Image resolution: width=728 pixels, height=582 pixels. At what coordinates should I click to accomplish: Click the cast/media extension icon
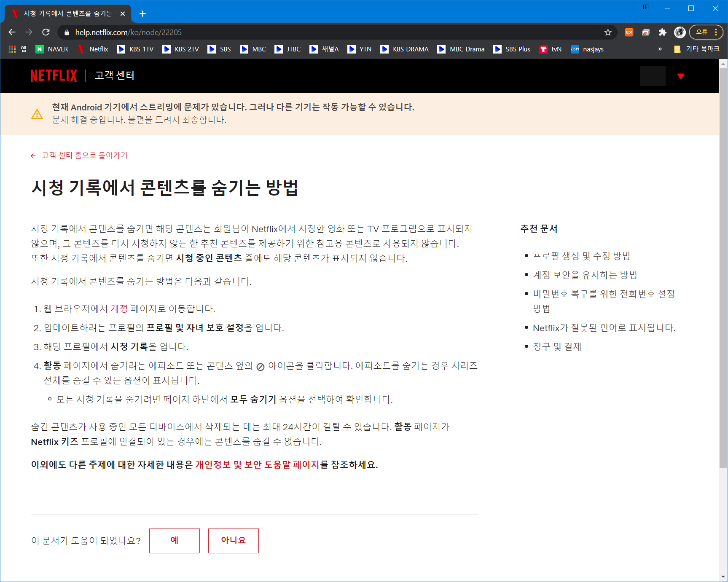pyautogui.click(x=646, y=32)
